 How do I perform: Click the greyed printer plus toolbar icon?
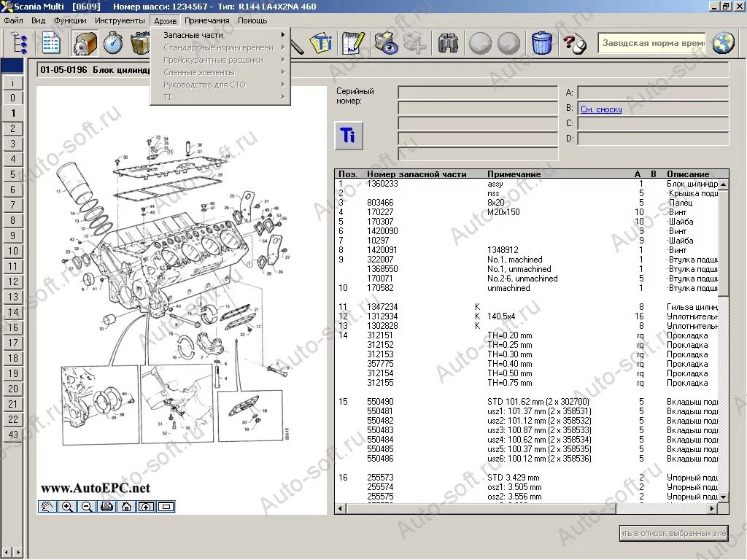point(415,43)
